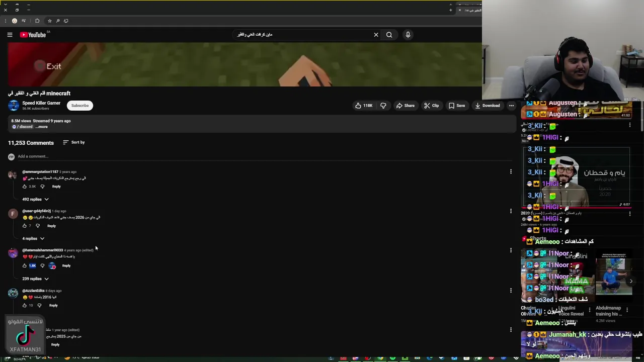Like @ammargstation1187's comment
Image resolution: width=644 pixels, height=362 pixels.
coord(24,187)
